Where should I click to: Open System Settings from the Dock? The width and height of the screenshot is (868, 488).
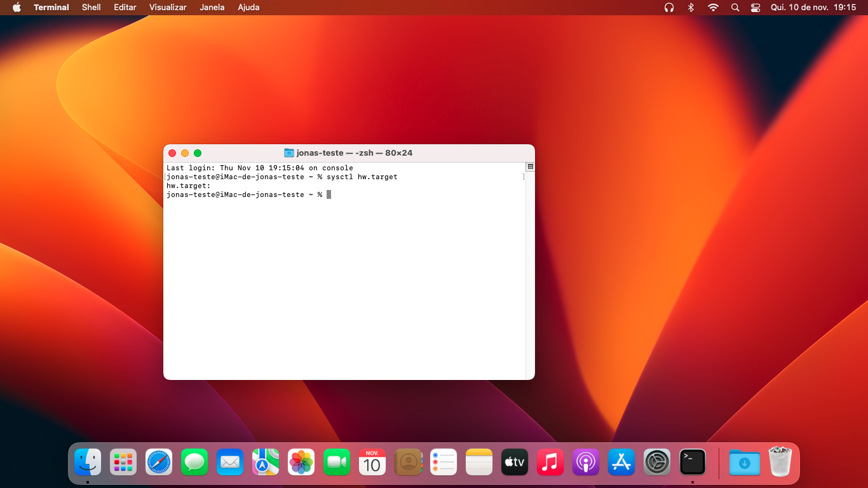pos(656,462)
